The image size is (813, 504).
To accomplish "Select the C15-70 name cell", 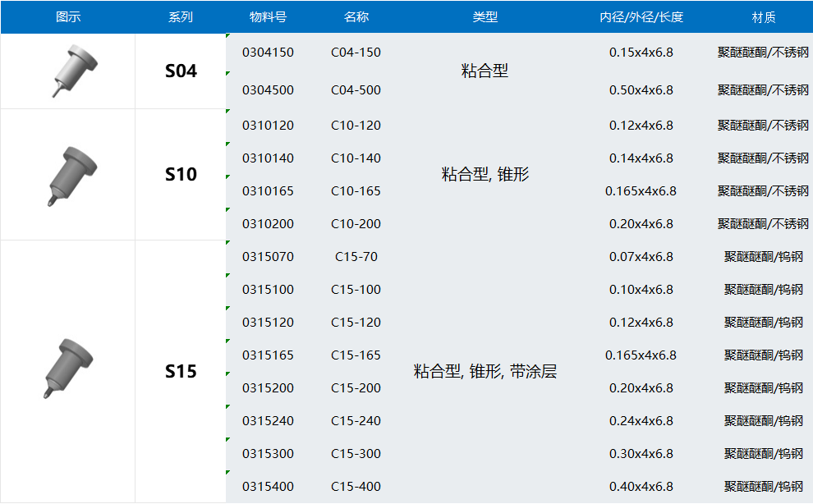I will pyautogui.click(x=356, y=257).
